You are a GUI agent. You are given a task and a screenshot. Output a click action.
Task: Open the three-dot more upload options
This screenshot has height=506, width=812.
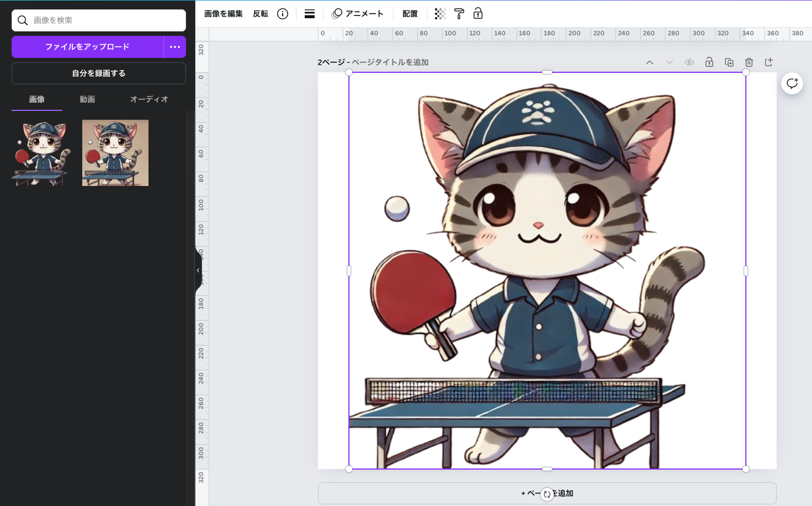(175, 47)
